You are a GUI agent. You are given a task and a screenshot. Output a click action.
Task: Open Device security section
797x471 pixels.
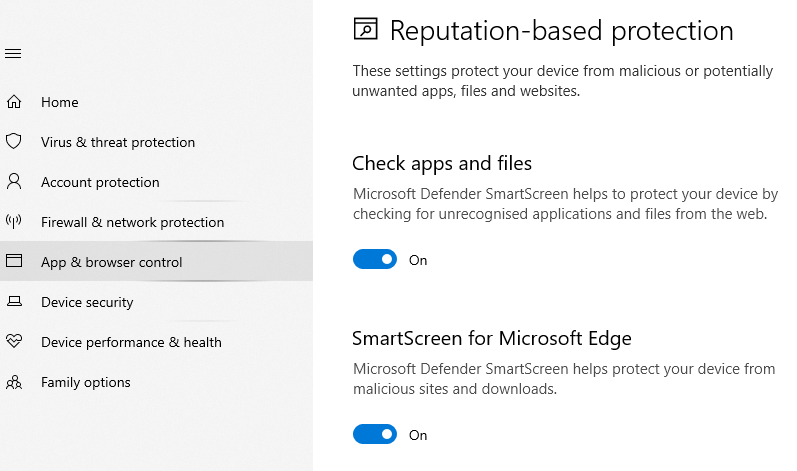pyautogui.click(x=87, y=302)
